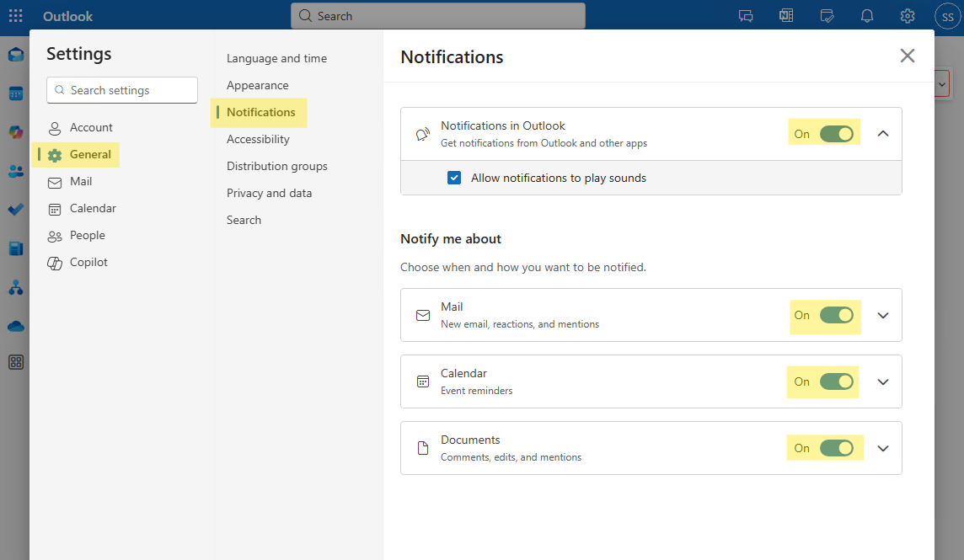Open the notifications bell in the top bar
Screen dimensions: 964x560
pyautogui.click(x=866, y=15)
